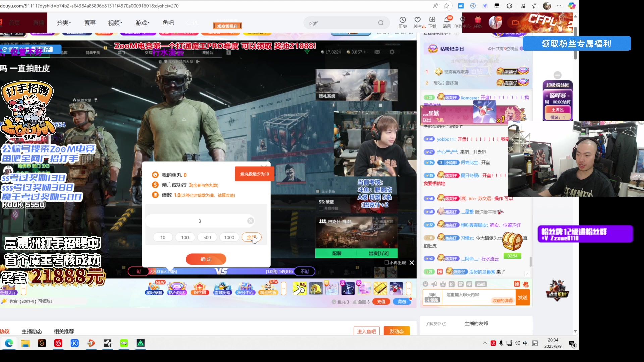
Task: Open the 分类 dropdown menu
Action: click(x=64, y=23)
